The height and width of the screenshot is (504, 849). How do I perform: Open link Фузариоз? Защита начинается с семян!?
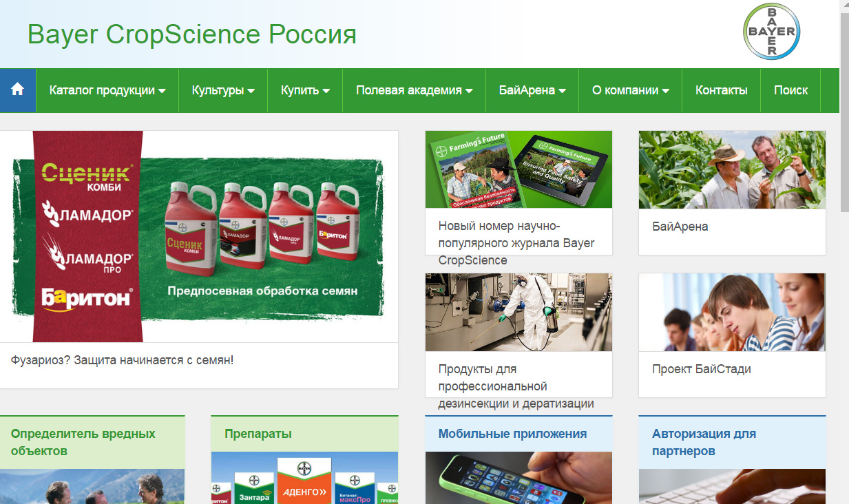(122, 360)
